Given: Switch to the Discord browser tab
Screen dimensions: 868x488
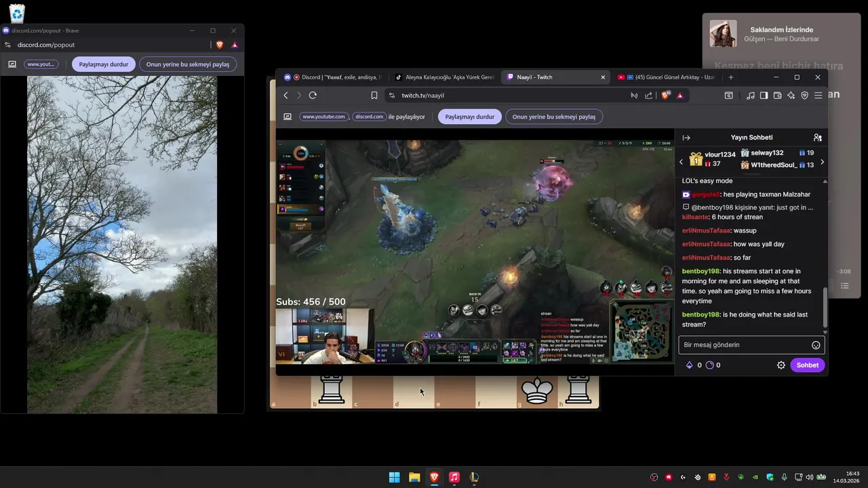Looking at the screenshot, I should click(332, 77).
